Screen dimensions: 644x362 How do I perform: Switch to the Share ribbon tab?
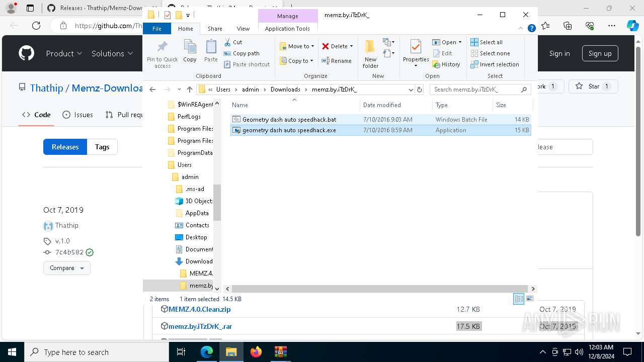point(215,29)
